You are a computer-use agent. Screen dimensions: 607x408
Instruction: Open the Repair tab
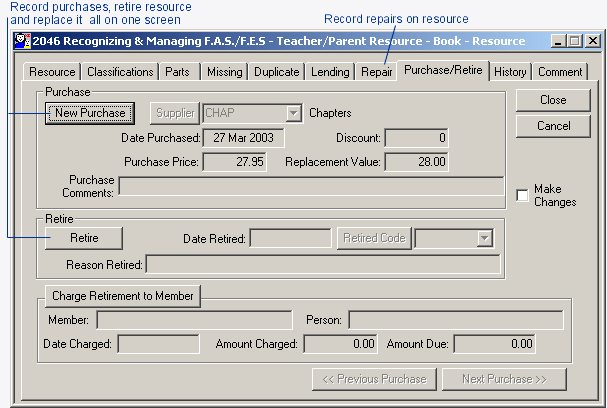(376, 72)
